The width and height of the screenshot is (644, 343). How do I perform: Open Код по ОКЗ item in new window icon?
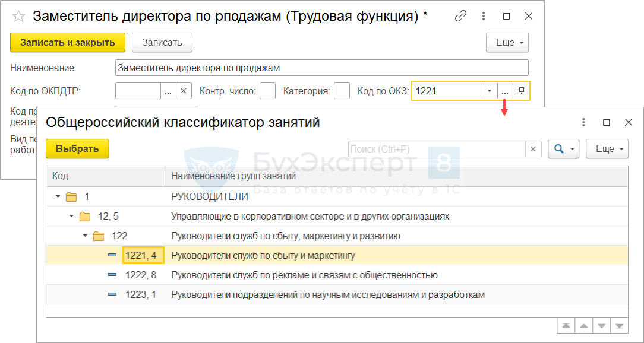pyautogui.click(x=520, y=91)
